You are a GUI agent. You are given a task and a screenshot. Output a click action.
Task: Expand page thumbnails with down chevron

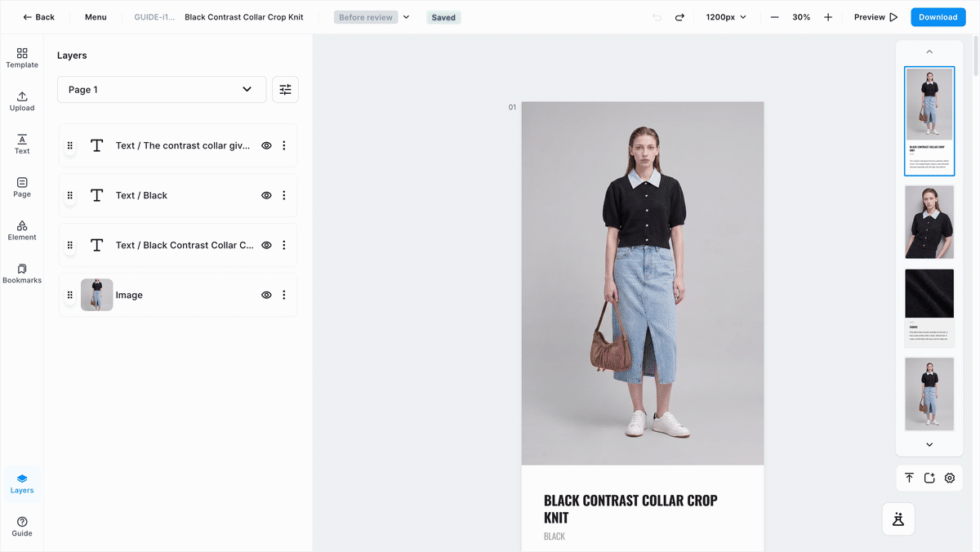(x=929, y=445)
